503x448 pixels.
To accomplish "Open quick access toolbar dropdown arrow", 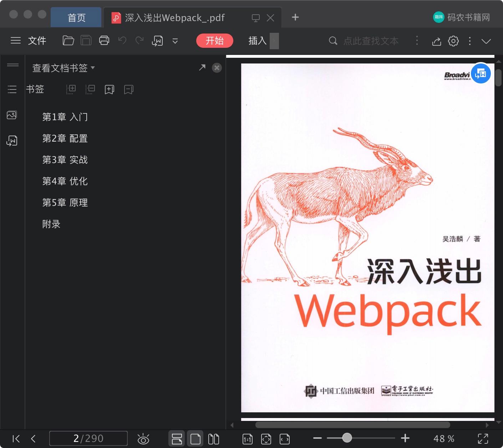I will (x=175, y=41).
